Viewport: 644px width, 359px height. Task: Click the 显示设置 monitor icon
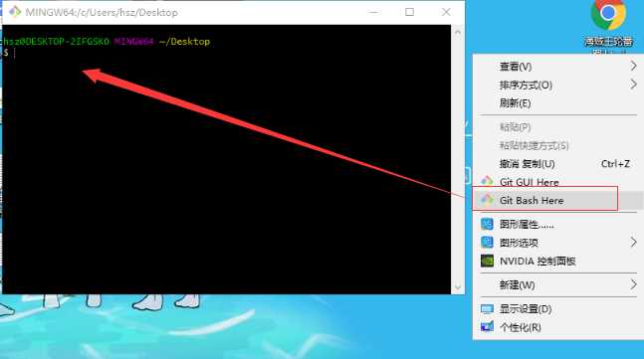pyautogui.click(x=487, y=309)
